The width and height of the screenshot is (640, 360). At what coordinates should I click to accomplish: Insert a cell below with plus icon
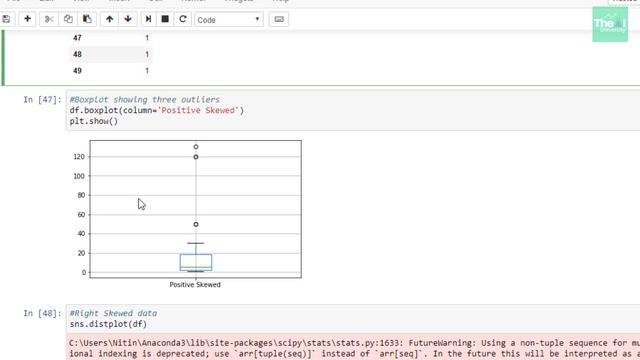pyautogui.click(x=27, y=19)
